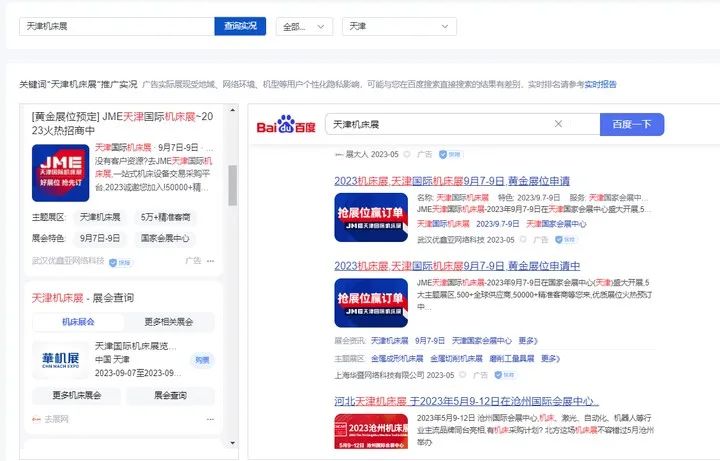The width and height of the screenshot is (720, 461).
Task: Open 9月7-9日 link in 展会资讯 row
Action: 430,341
